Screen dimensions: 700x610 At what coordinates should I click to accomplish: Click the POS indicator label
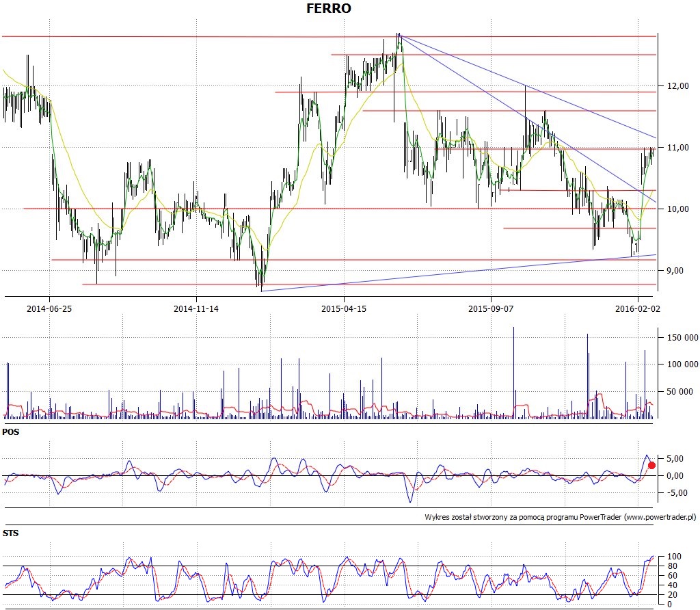point(11,432)
